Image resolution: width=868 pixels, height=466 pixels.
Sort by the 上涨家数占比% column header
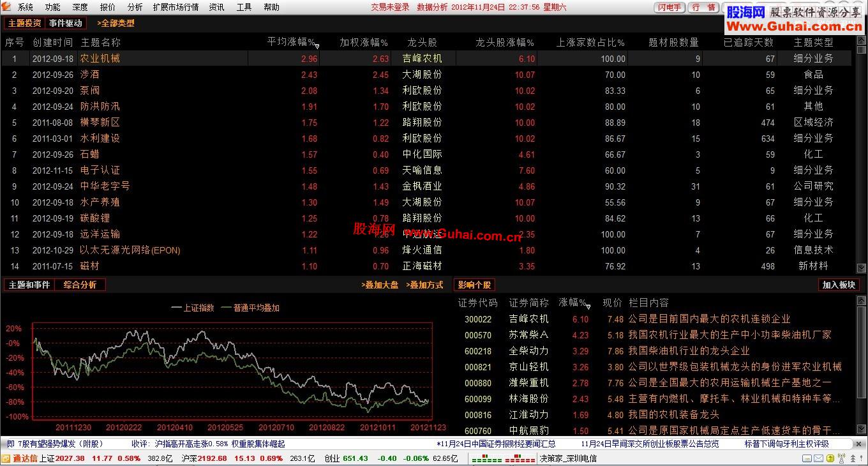pyautogui.click(x=590, y=42)
